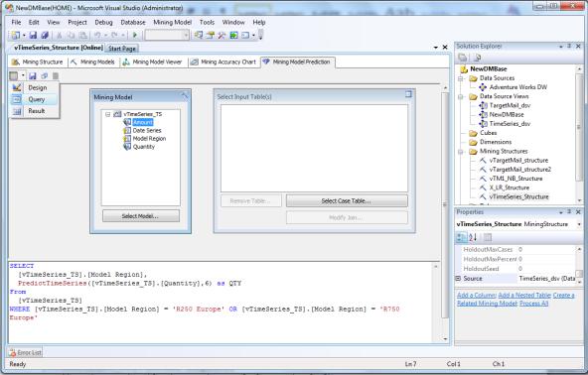Click the Select Case Table... button

tap(347, 200)
